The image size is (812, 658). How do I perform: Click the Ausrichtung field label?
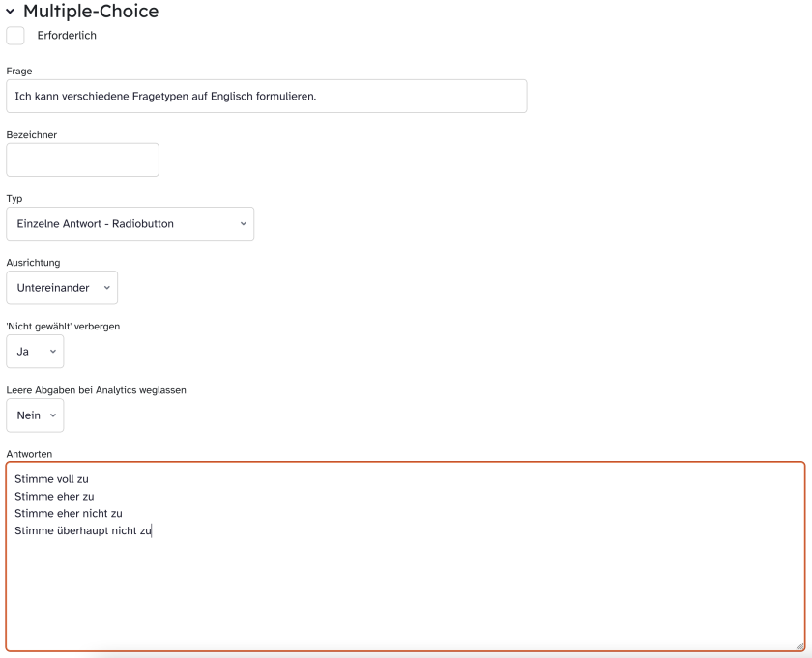[33, 263]
